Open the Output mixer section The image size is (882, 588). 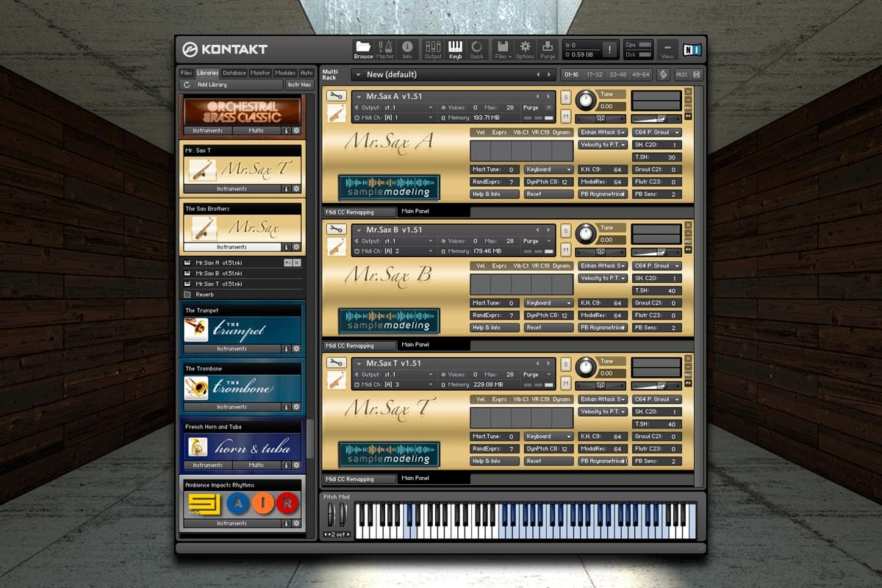(x=433, y=49)
